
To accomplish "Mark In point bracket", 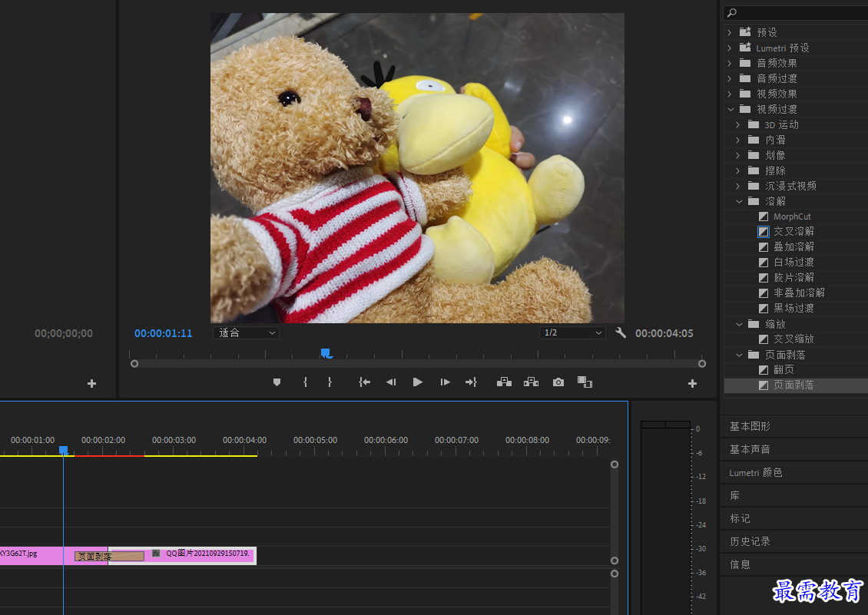I will 305,382.
